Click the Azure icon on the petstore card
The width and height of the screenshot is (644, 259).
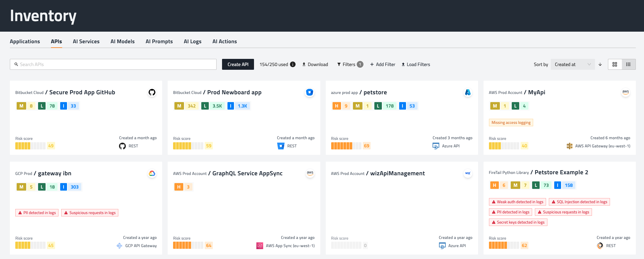[468, 92]
